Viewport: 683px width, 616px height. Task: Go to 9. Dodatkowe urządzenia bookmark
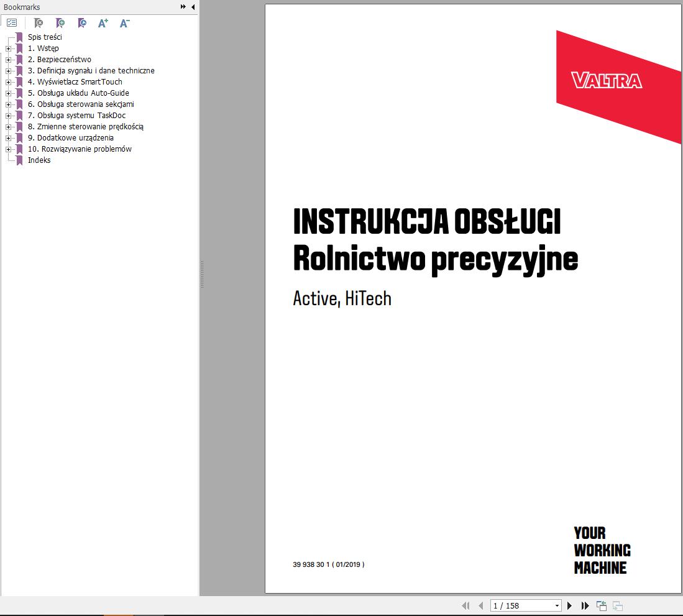(71, 137)
